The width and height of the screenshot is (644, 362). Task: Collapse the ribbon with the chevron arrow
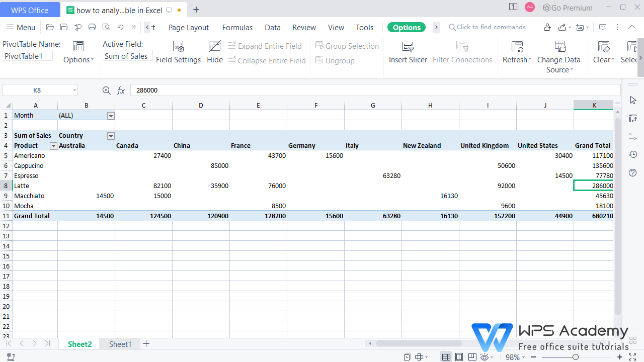[632, 27]
